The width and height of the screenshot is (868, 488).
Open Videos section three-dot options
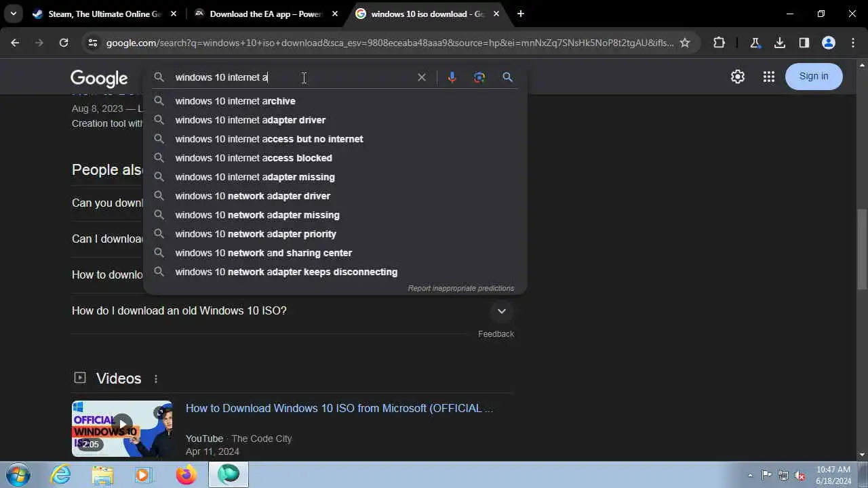156,379
